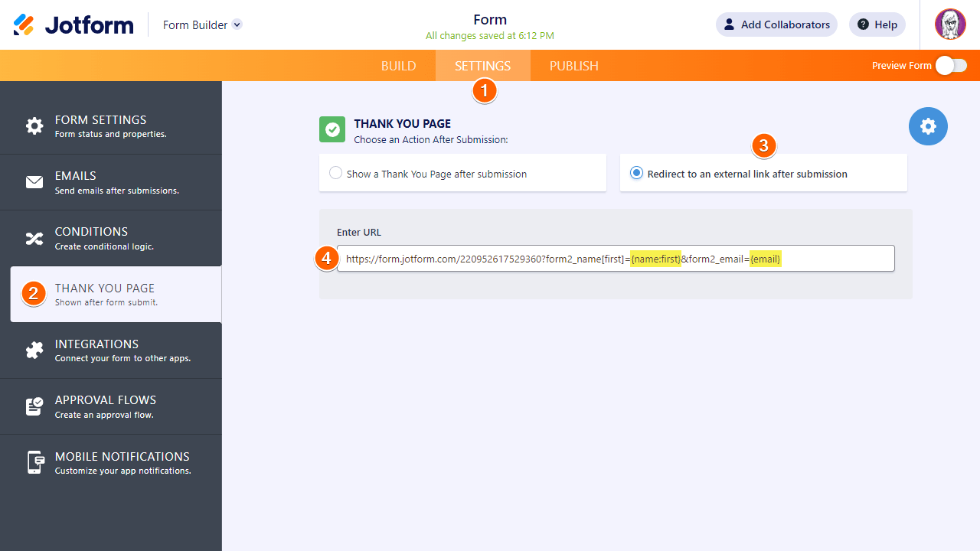This screenshot has height=551, width=980.
Task: Select the Mobile Notifications phone icon
Action: [x=34, y=462]
